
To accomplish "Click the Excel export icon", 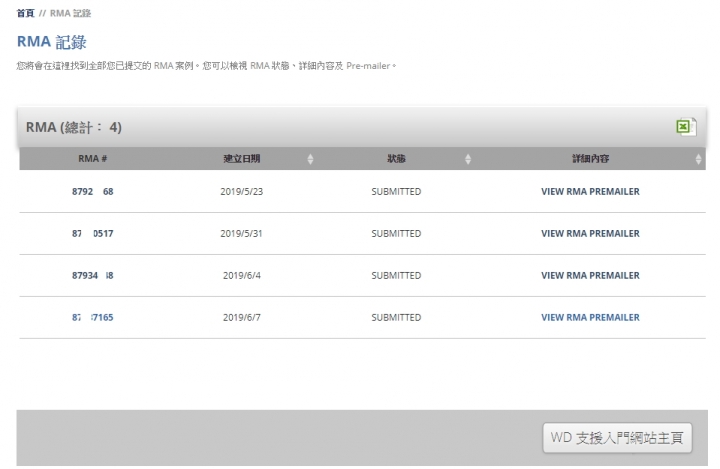I will tap(685, 127).
